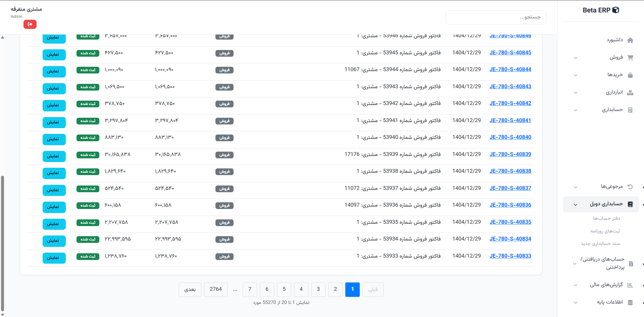Viewport: 644px width, 317px height.
Task: Click the warehouse boxes icon beside انبارداری
Action: pos(630,92)
